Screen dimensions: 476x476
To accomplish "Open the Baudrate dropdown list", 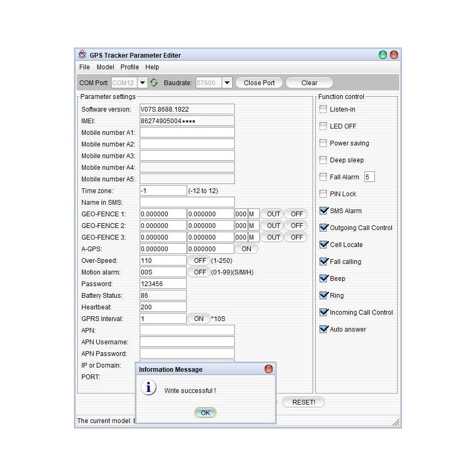I will point(227,83).
